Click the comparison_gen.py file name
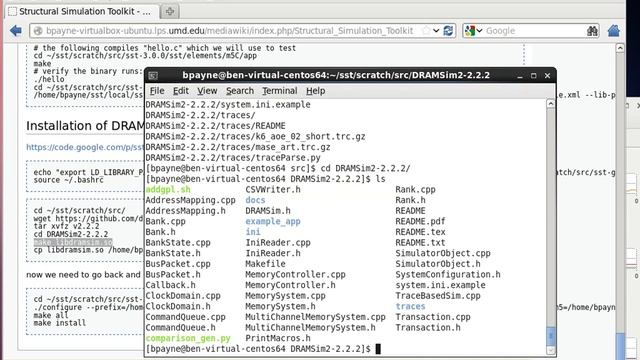 tap(188, 338)
